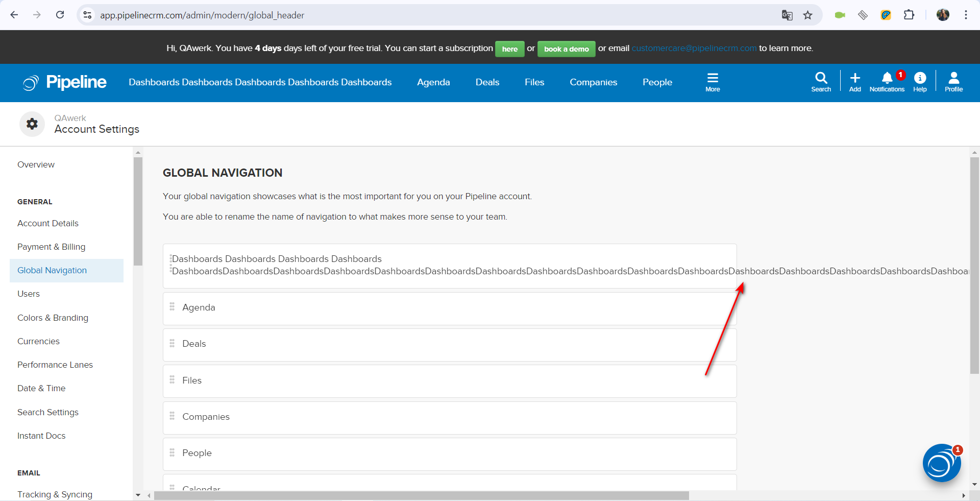The height and width of the screenshot is (501, 980).
Task: Open People in top navigation
Action: 657,82
